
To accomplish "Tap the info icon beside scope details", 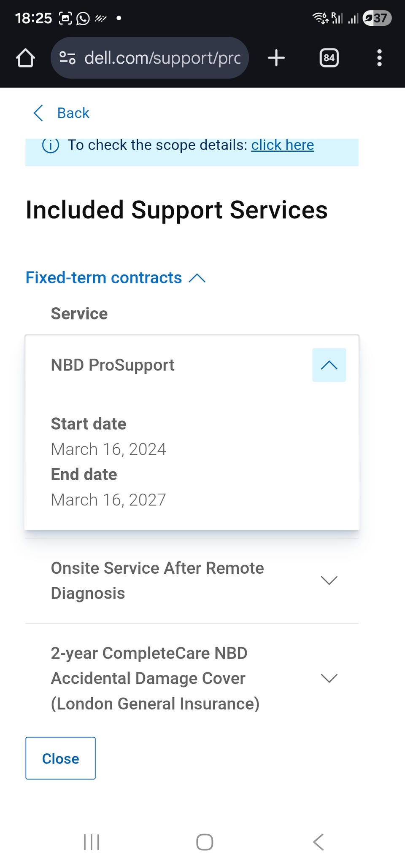I will [x=51, y=145].
